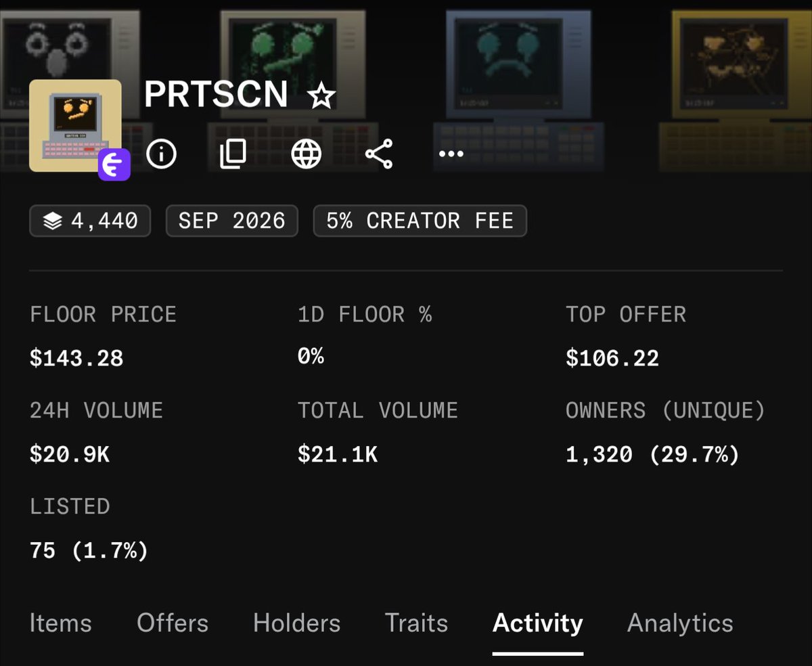Image resolution: width=812 pixels, height=666 pixels.
Task: Copy collection address with copy icon
Action: [x=233, y=154]
